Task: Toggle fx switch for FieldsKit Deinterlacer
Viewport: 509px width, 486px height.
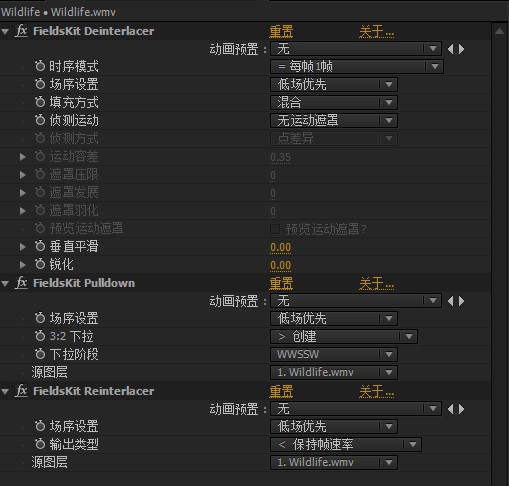Action: (21, 31)
